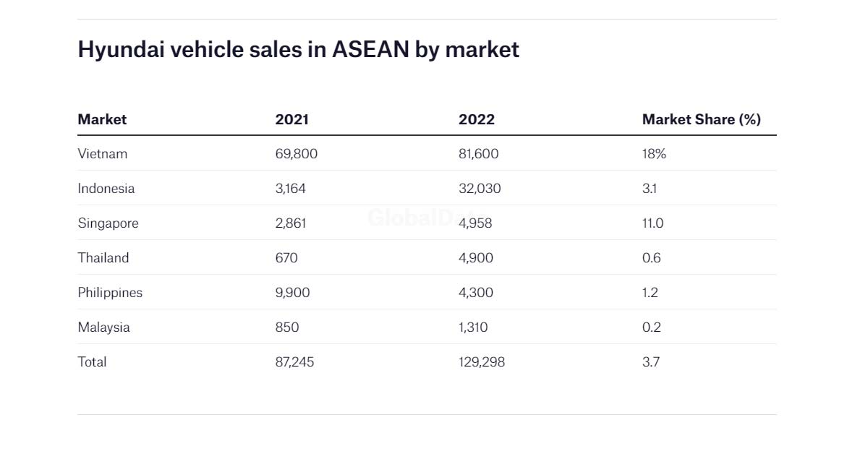This screenshot has height=454, width=868.
Task: Select the Vietnam row label
Action: click(103, 154)
